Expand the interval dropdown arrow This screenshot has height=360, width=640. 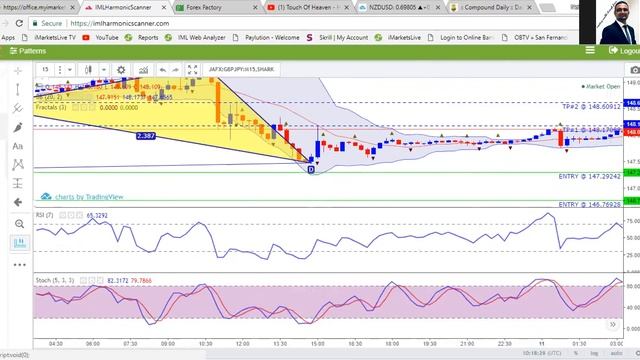[x=70, y=69]
